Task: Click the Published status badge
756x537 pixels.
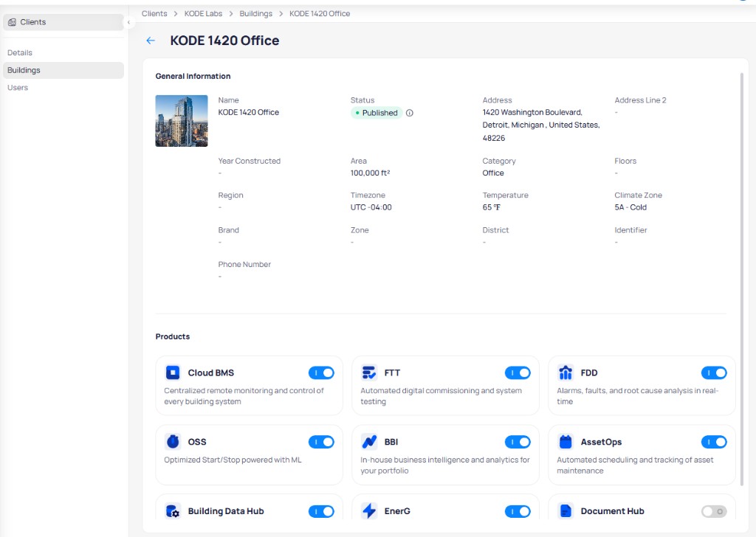Action: [x=377, y=113]
